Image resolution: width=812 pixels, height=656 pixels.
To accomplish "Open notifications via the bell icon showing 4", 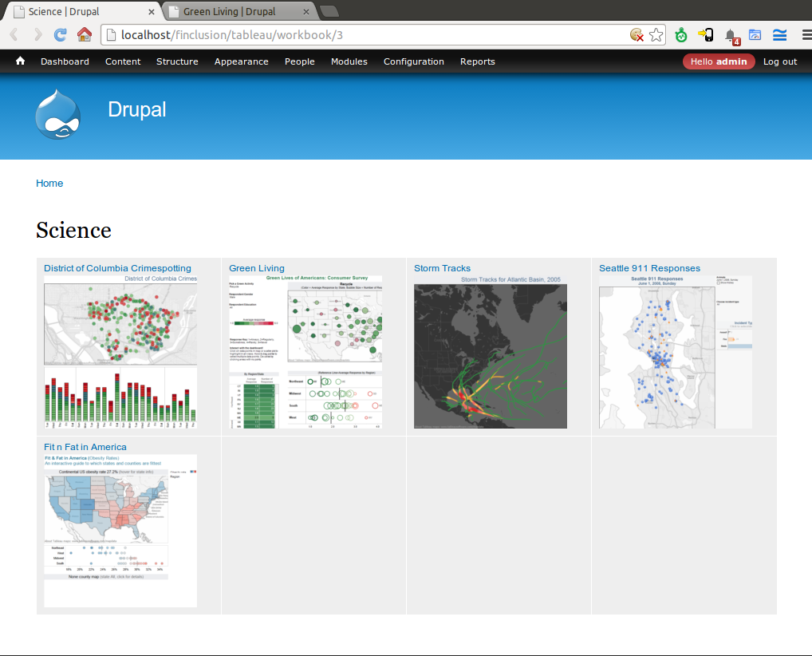I will [731, 34].
